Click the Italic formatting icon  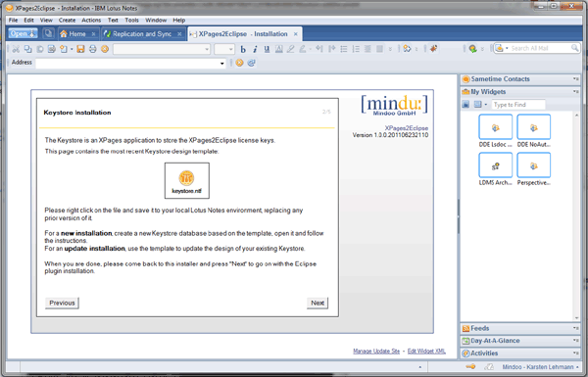[255, 49]
